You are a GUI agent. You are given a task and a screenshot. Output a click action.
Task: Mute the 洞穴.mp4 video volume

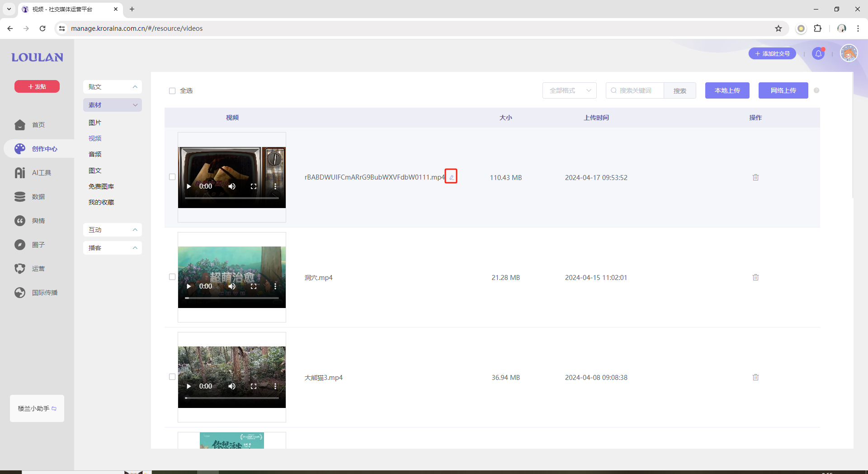pyautogui.click(x=232, y=286)
